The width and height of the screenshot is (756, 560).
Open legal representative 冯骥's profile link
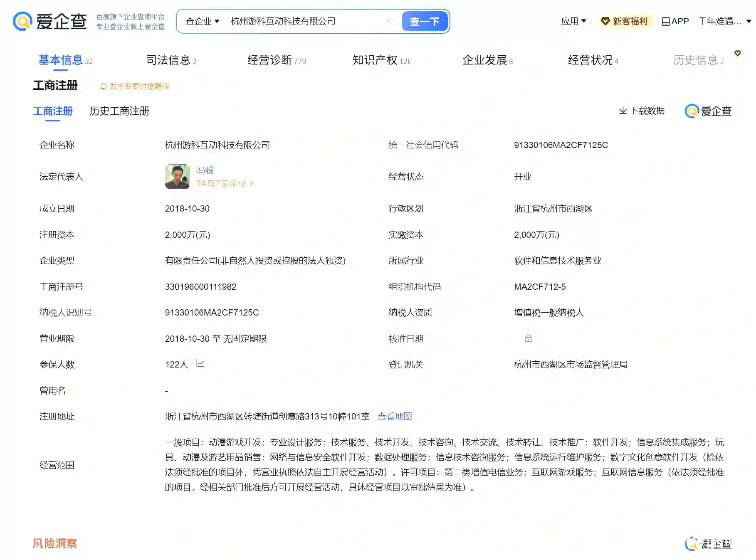coord(205,170)
